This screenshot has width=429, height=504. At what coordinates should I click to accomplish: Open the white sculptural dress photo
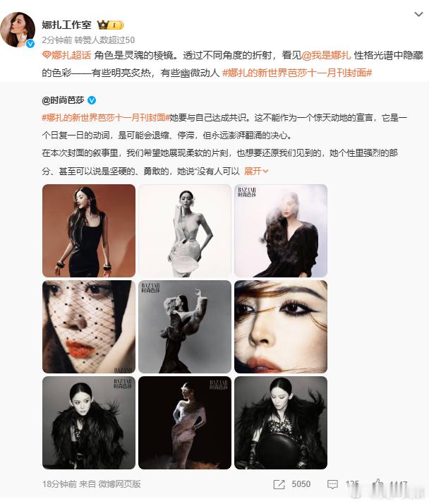click(185, 231)
